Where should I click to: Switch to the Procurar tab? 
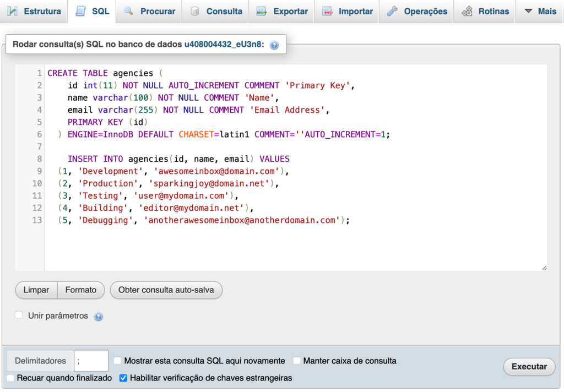(149, 11)
